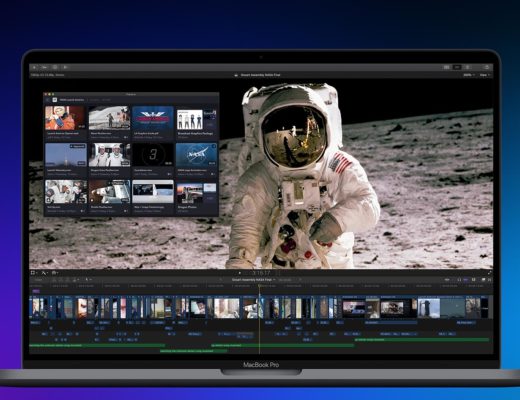520x400 pixels.
Task: Select the project name in Frame.io panel
Action: [72, 100]
